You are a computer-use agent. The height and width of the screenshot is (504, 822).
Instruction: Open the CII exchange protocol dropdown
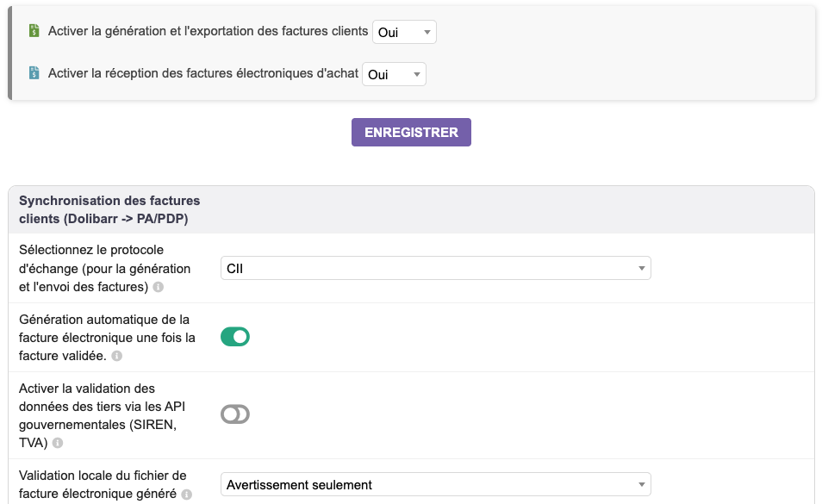pos(436,268)
